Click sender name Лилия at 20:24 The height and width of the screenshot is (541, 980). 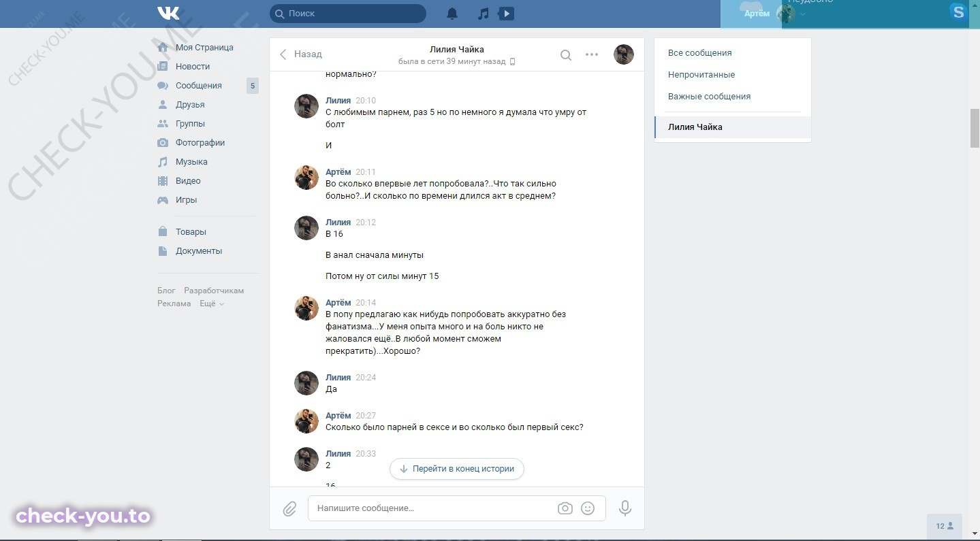338,378
